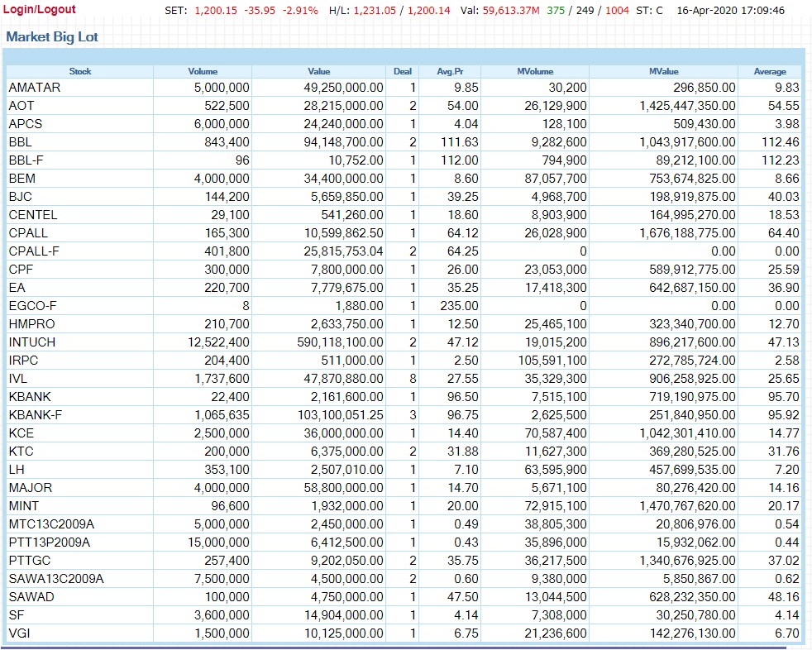Image resolution: width=812 pixels, height=650 pixels.
Task: Sort by the Avg.Pr column header
Action: click(x=450, y=71)
